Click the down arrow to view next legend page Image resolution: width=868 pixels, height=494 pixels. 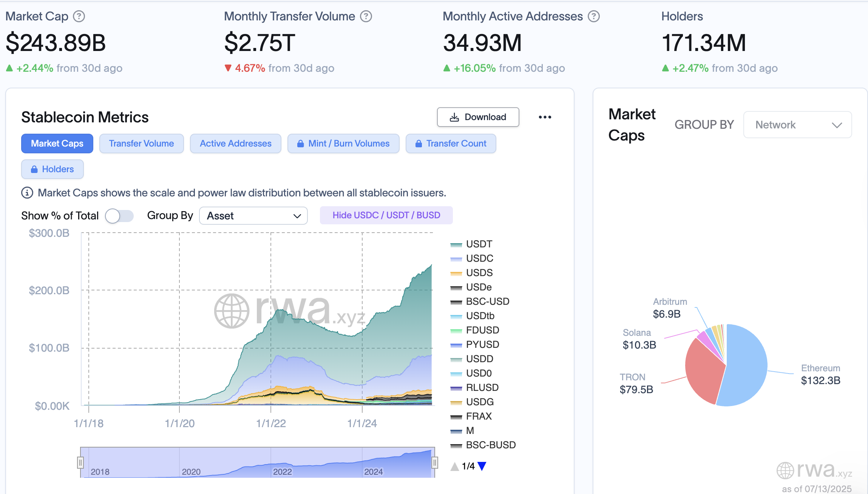point(482,466)
